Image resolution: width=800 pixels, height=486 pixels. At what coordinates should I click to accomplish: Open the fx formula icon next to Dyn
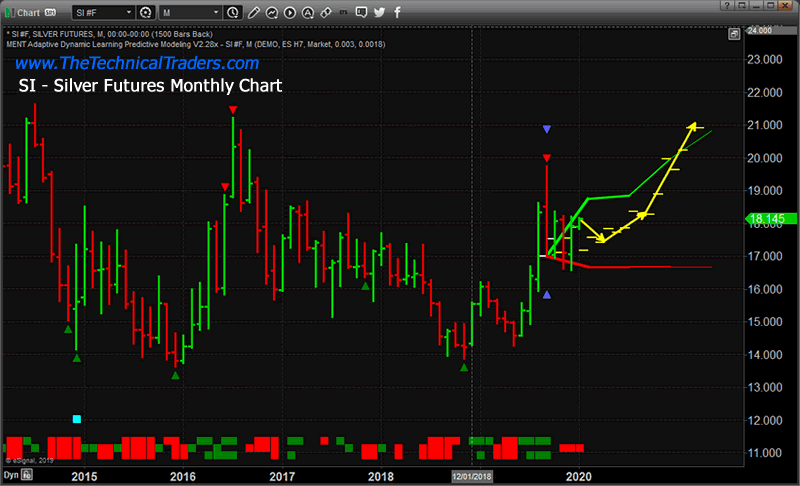(27, 475)
